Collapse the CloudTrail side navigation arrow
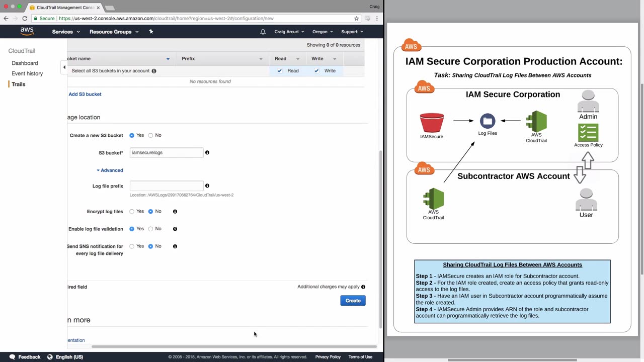This screenshot has height=362, width=644. [64, 67]
